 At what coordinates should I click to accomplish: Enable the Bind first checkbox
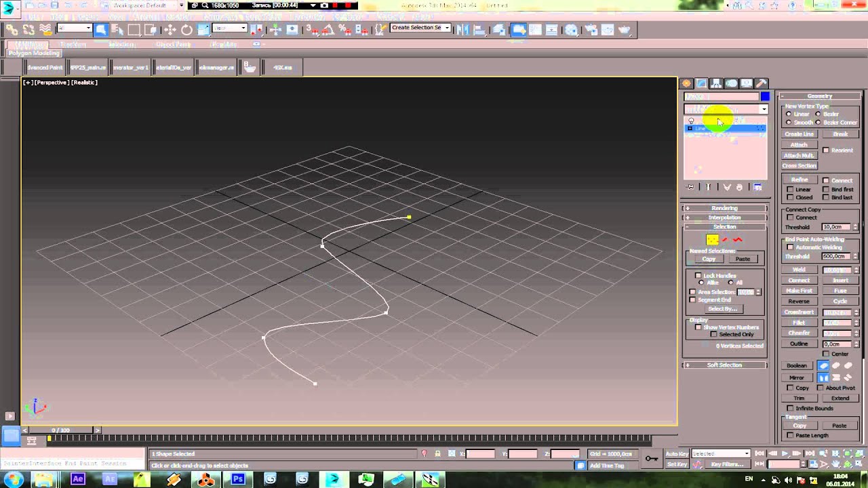click(825, 189)
